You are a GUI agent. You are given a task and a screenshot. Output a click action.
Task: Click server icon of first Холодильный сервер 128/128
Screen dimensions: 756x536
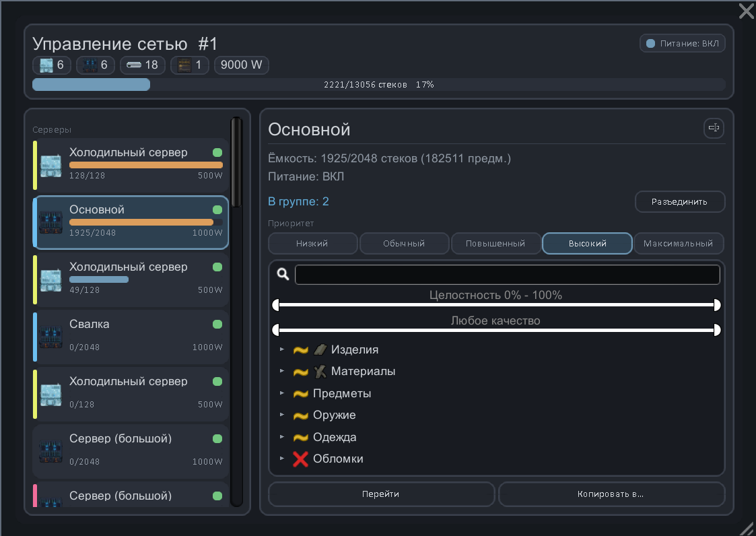[x=50, y=166]
